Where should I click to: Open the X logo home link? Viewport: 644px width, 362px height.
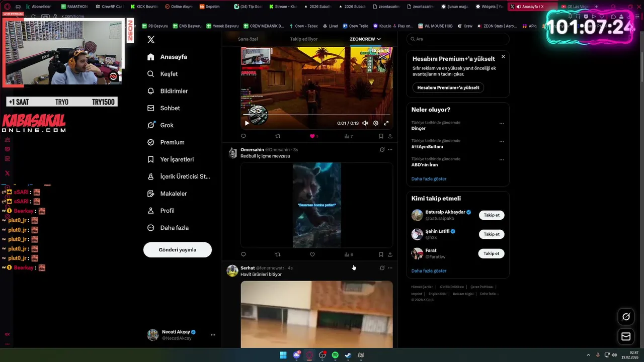tap(151, 39)
